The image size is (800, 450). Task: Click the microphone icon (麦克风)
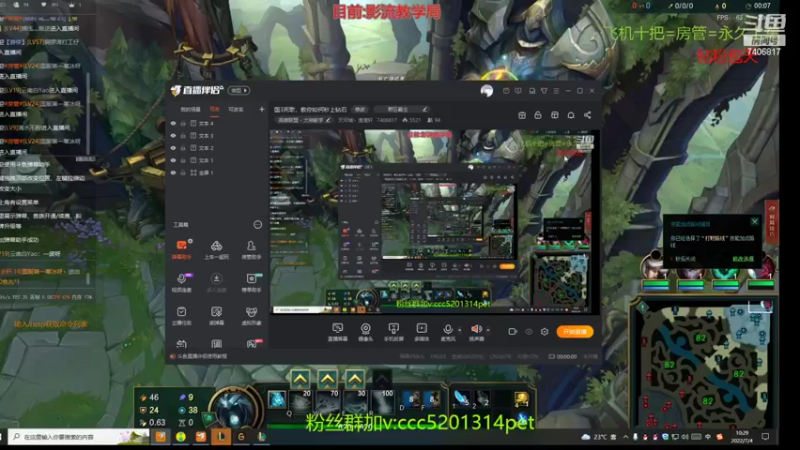tap(447, 330)
